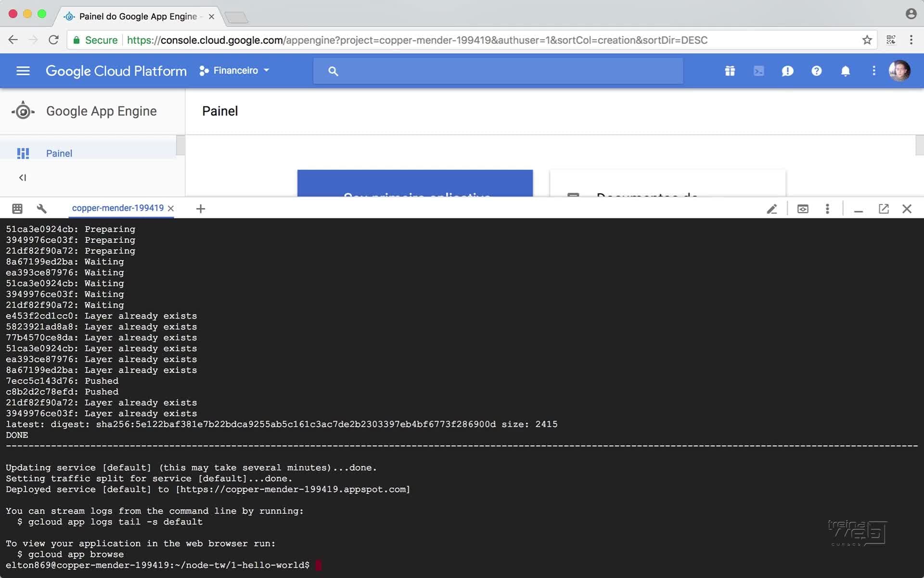Focus the Cloud Platform search field
The height and width of the screenshot is (578, 924).
(x=498, y=71)
